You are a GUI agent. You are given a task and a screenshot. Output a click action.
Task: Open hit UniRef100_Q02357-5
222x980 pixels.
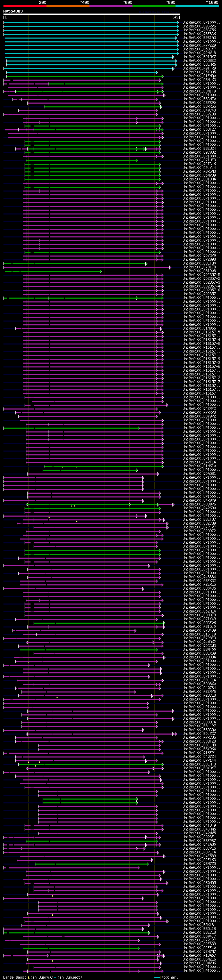(201, 275)
